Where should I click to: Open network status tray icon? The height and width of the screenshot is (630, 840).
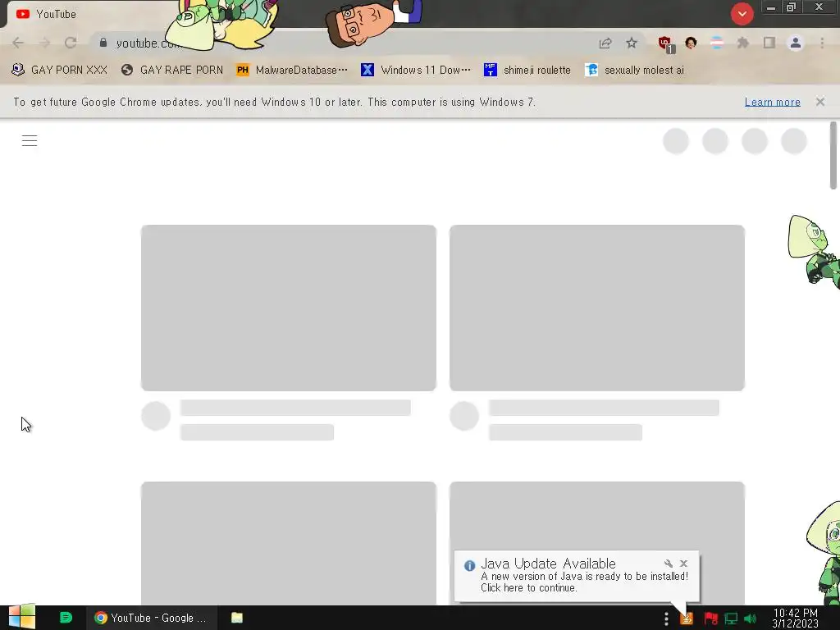[x=731, y=619]
